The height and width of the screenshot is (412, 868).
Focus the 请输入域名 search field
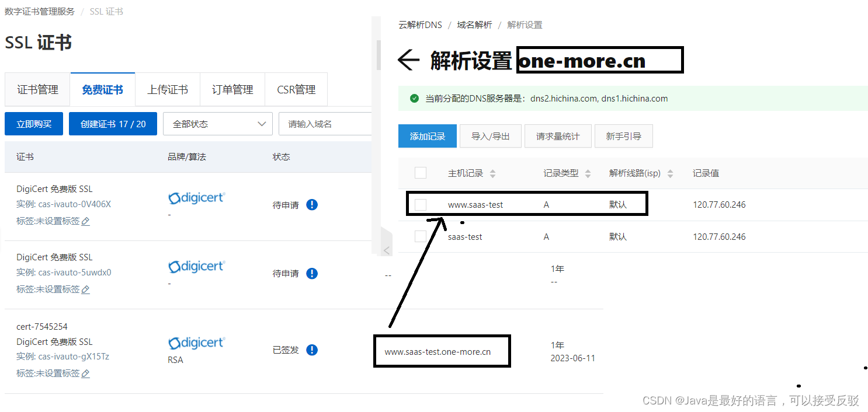click(x=325, y=124)
